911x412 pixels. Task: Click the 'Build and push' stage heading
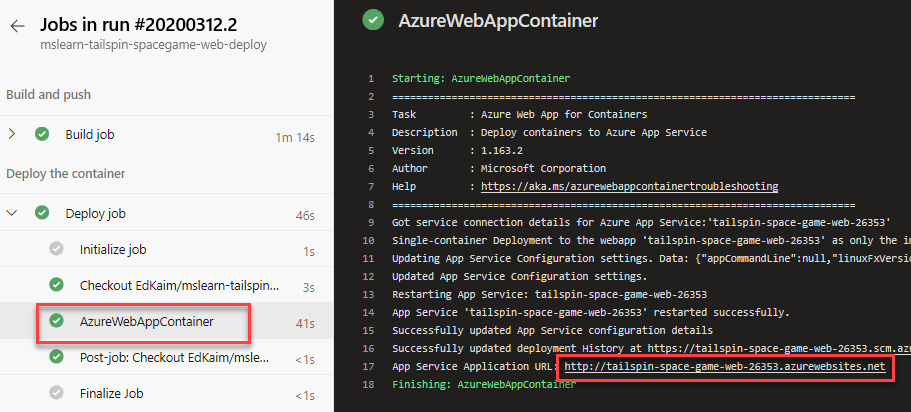[48, 94]
